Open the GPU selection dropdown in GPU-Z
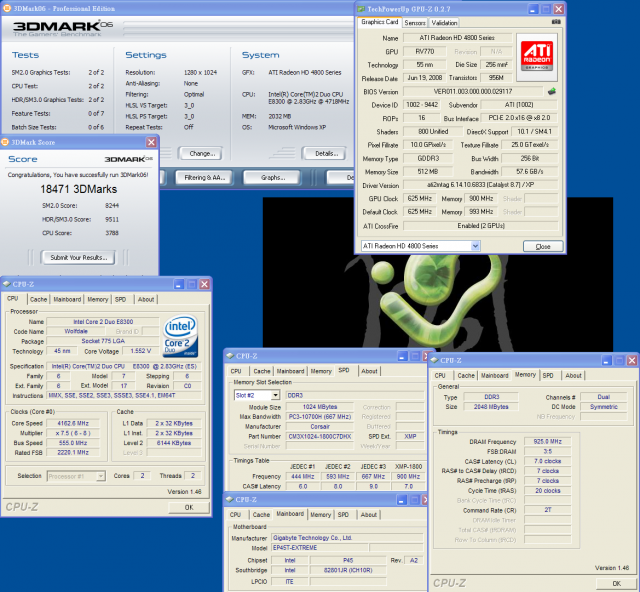The image size is (640, 592). click(x=475, y=246)
